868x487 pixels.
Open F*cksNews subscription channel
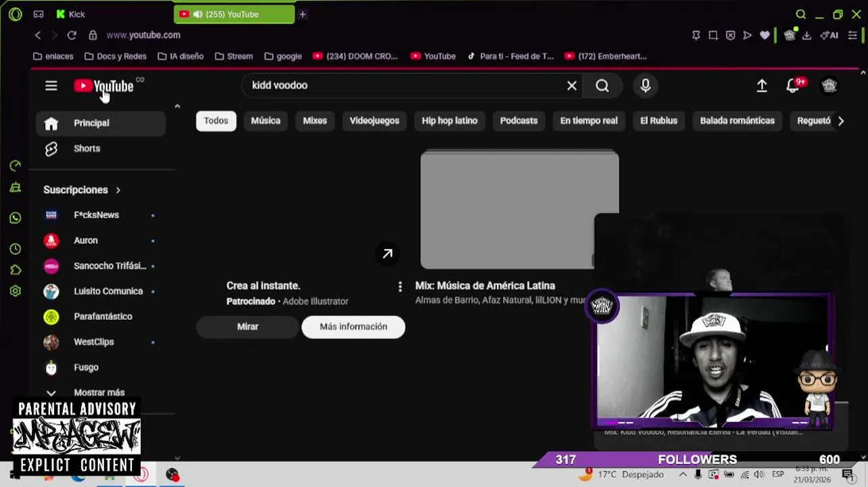(101, 215)
